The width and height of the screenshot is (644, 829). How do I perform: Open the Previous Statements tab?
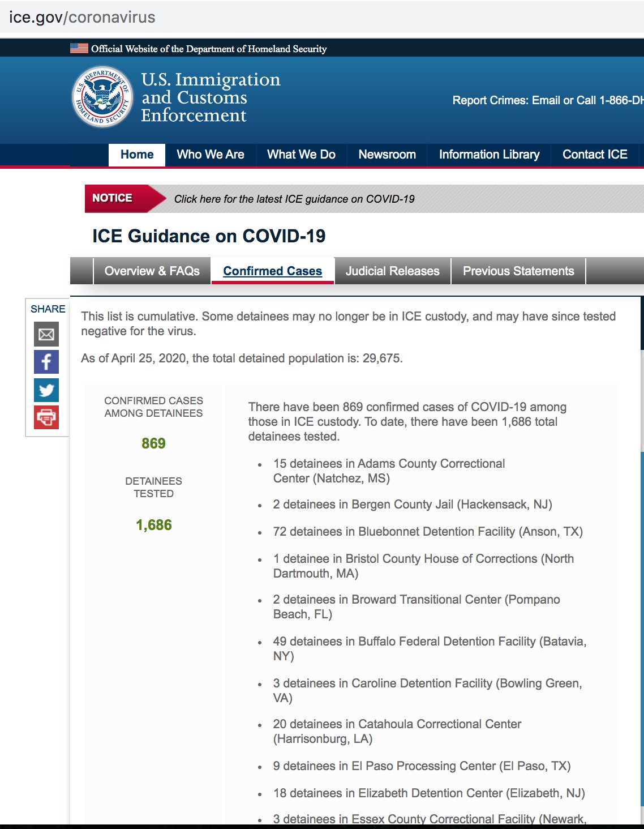pyautogui.click(x=518, y=271)
